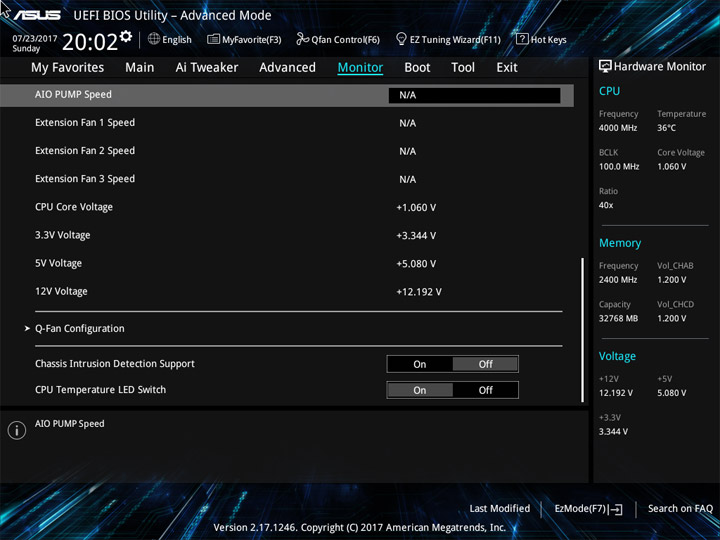Click the 32768 MB capacity value

coord(618,318)
